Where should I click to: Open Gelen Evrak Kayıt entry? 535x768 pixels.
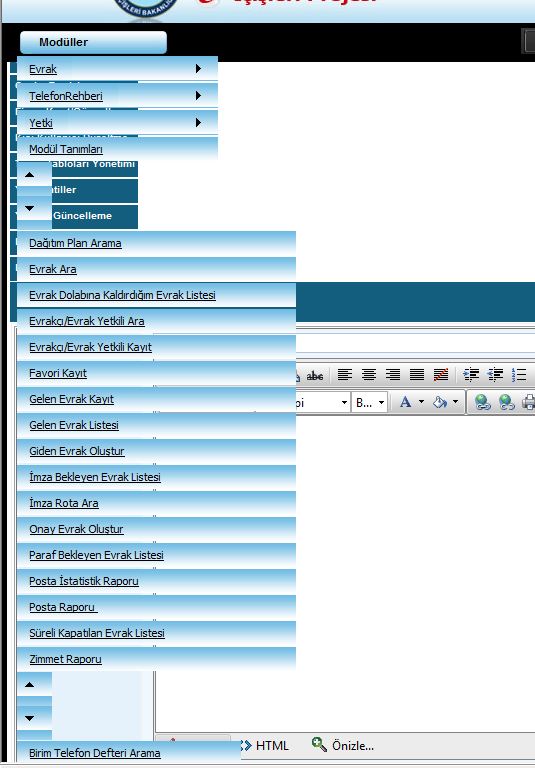156,399
